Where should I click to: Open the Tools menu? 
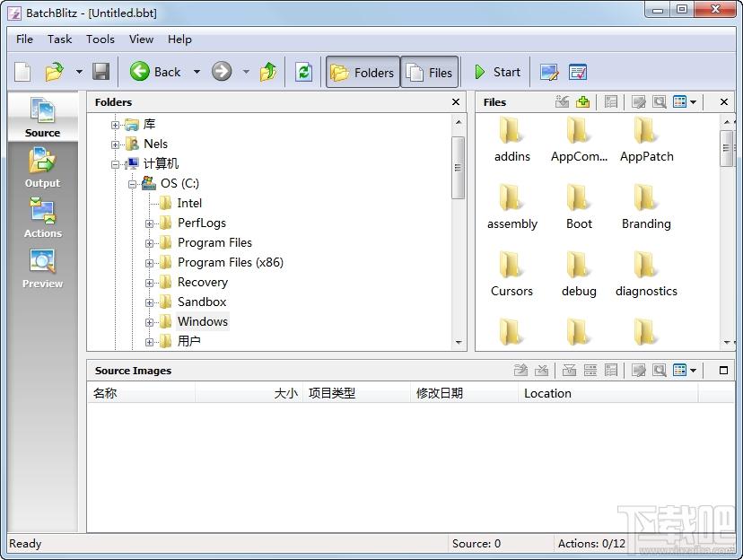tap(101, 39)
